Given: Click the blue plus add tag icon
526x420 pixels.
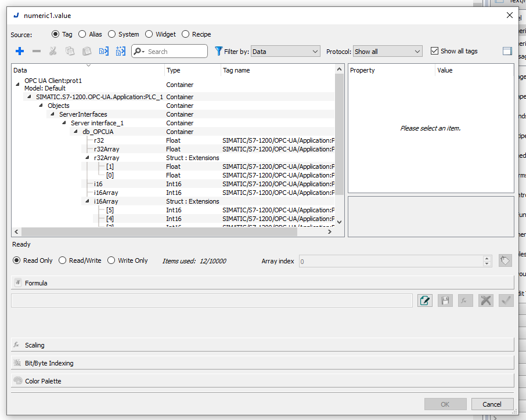Looking at the screenshot, I should click(20, 51).
